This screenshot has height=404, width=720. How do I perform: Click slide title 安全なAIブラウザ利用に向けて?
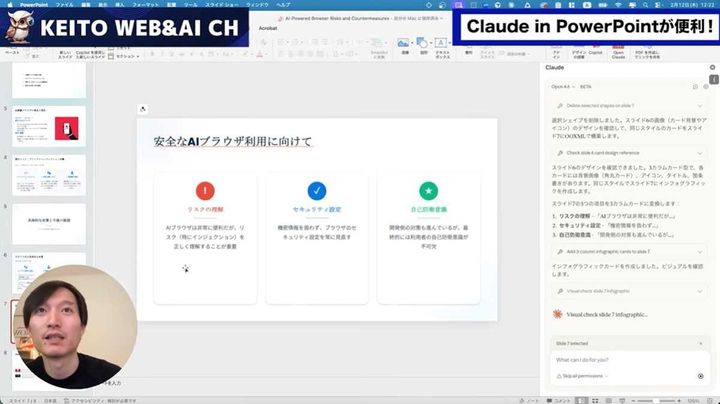(x=233, y=141)
